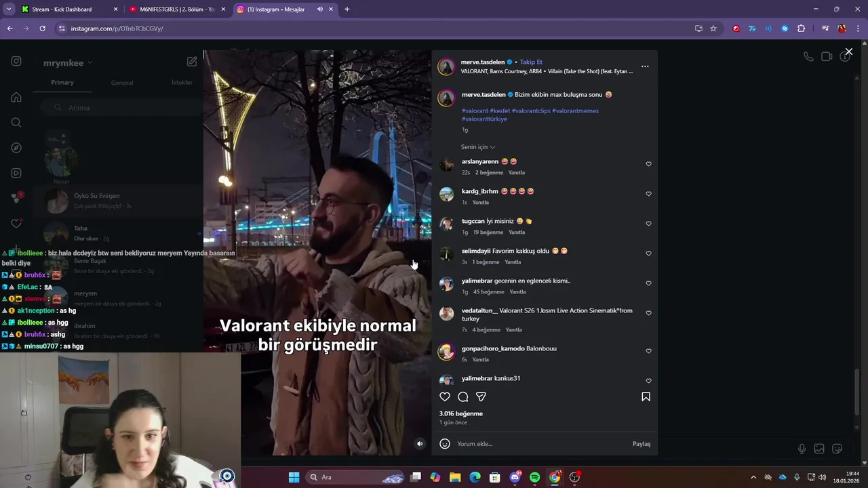Open the #valorantclips hashtag
868x488 pixels.
point(531,111)
